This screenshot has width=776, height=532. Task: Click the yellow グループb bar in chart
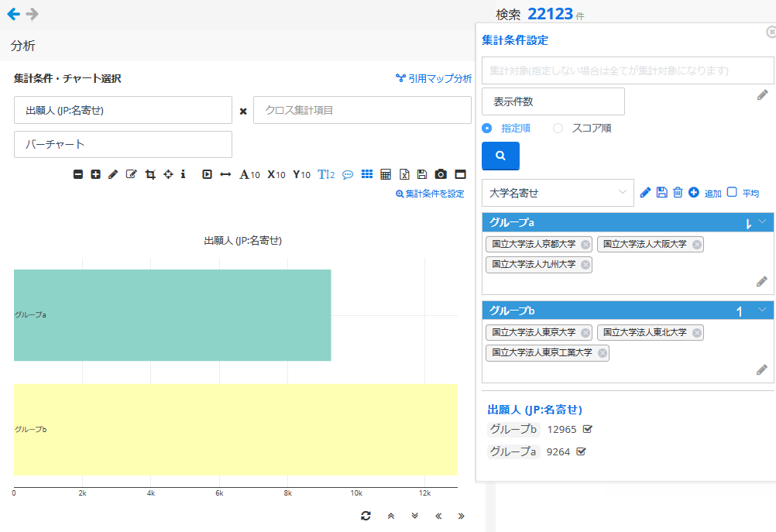pos(235,430)
